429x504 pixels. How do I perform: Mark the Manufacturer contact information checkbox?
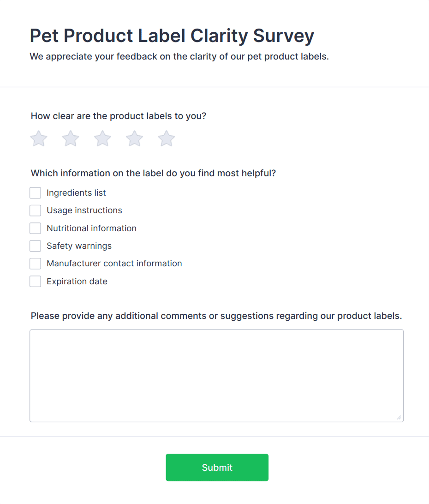click(x=36, y=264)
